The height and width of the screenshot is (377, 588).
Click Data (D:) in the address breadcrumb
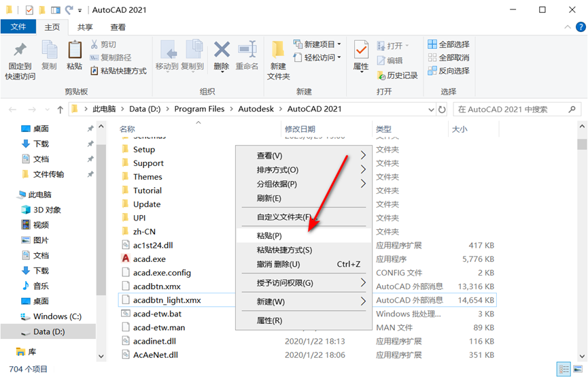(145, 109)
